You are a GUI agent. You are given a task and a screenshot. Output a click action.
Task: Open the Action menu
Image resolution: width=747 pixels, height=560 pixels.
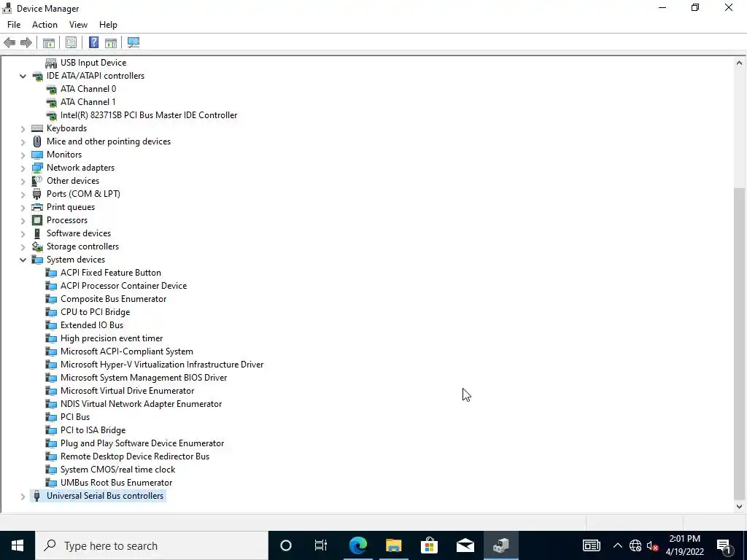tap(44, 25)
